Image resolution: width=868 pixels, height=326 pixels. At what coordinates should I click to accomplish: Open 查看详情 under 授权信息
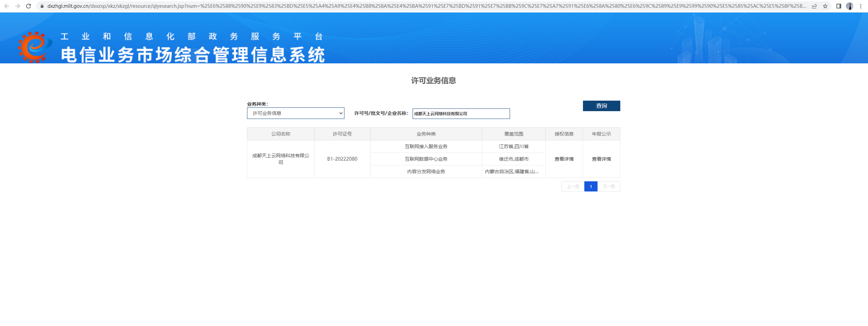tap(564, 159)
